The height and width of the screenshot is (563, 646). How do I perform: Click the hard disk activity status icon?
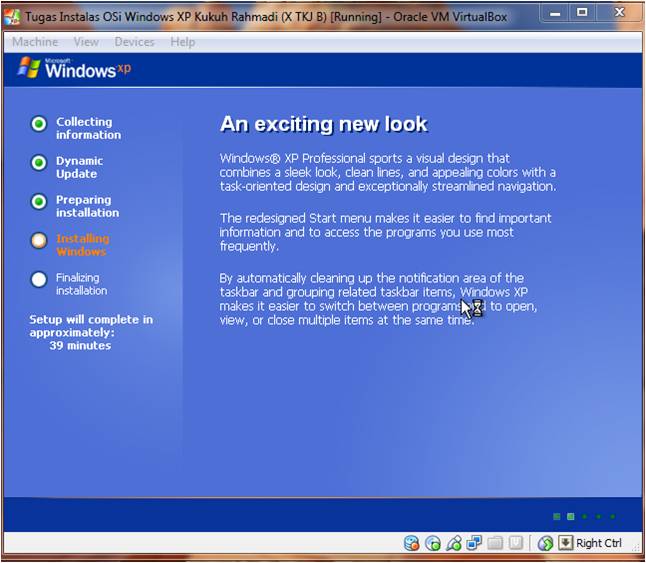pyautogui.click(x=411, y=543)
